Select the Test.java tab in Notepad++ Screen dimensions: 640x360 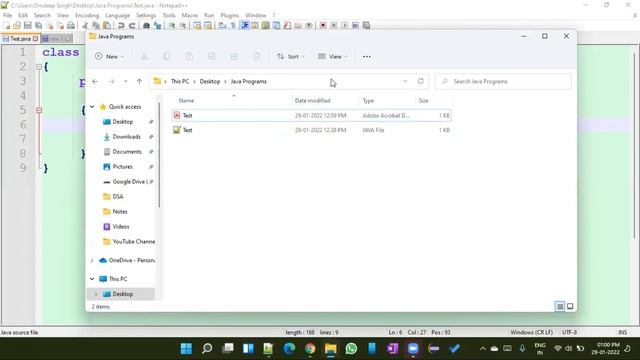[20, 38]
